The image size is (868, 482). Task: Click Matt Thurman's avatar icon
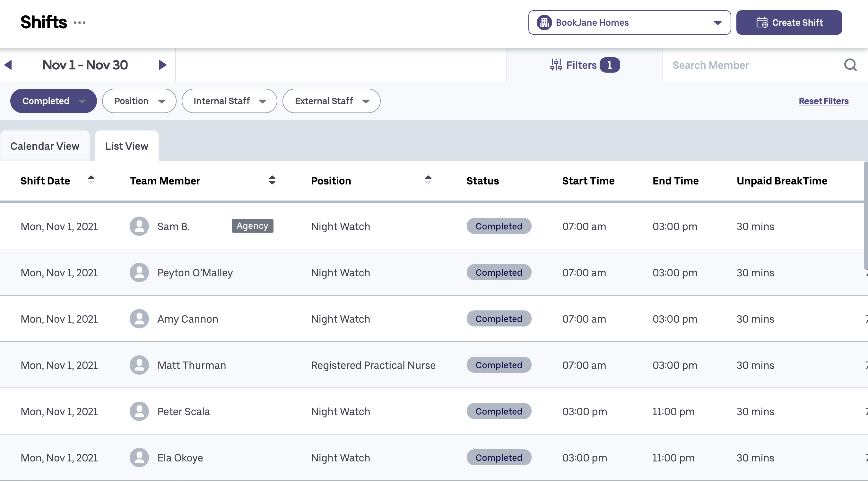(x=139, y=365)
